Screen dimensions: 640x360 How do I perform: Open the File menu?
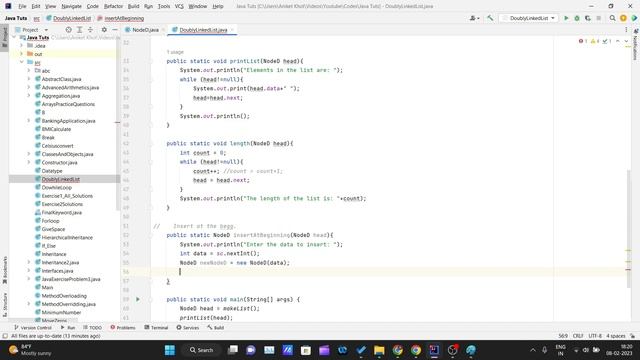point(22,6)
